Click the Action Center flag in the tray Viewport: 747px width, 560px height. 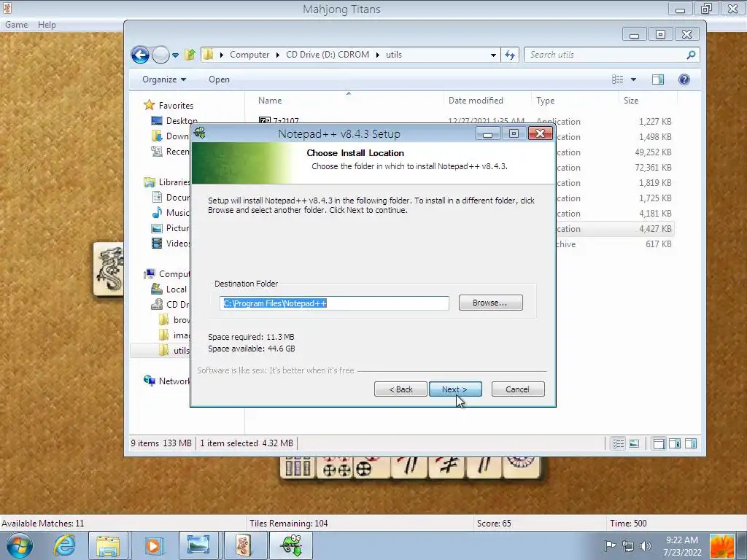coord(609,546)
